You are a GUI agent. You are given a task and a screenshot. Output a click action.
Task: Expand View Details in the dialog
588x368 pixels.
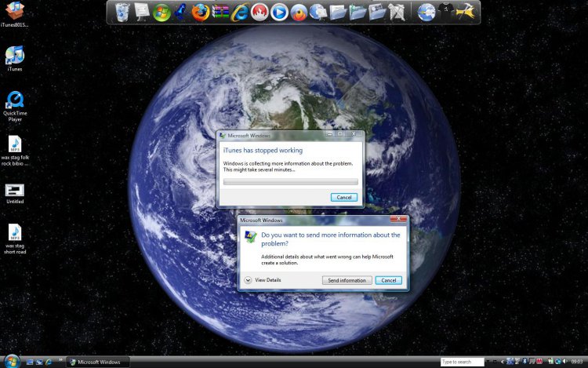(263, 280)
